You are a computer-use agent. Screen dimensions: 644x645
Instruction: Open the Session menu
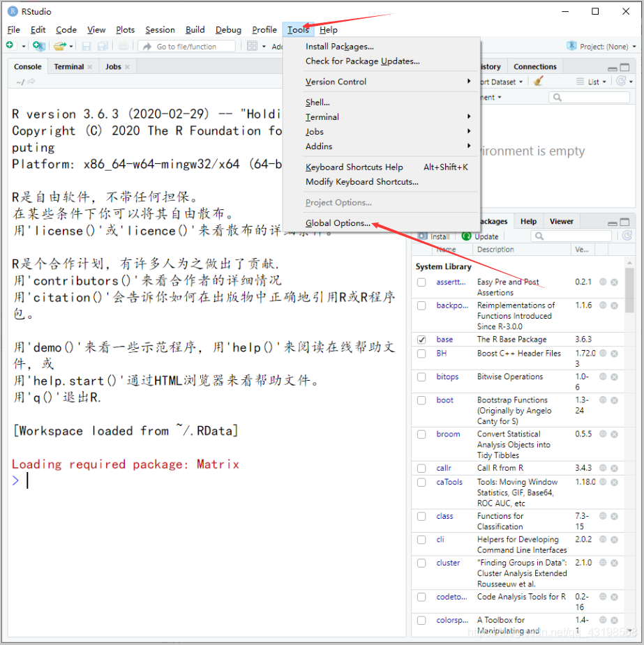pos(160,29)
